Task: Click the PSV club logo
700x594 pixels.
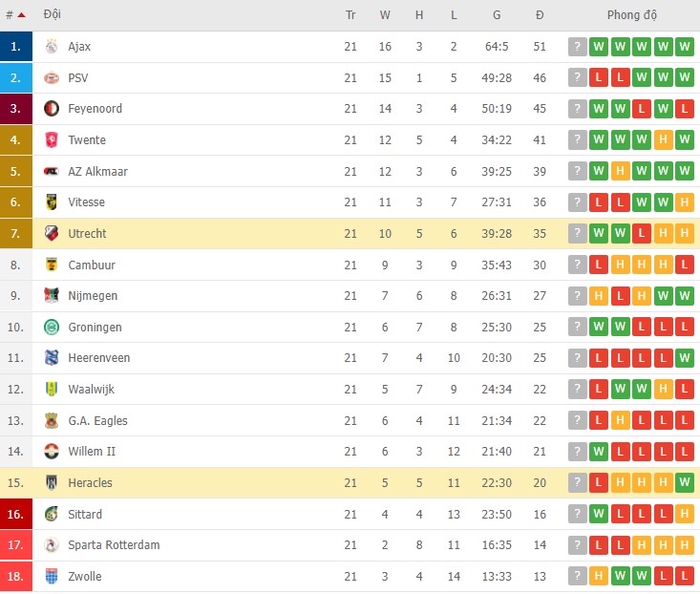Action: (x=52, y=77)
